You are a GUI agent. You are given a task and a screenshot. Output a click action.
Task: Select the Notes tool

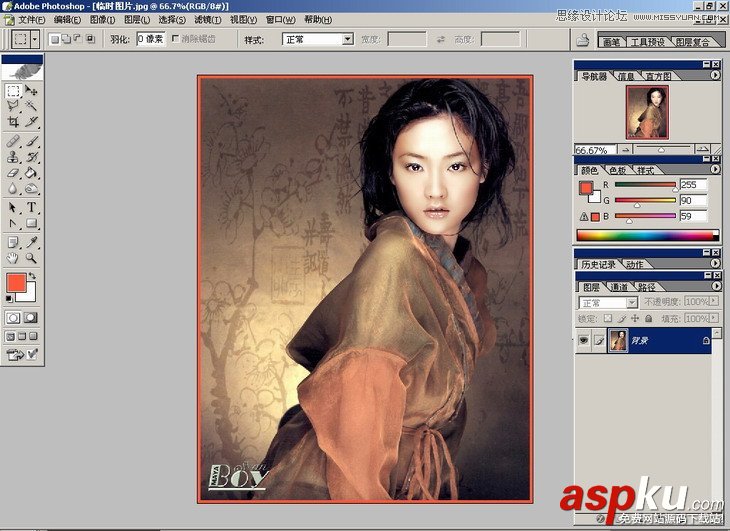(13, 242)
